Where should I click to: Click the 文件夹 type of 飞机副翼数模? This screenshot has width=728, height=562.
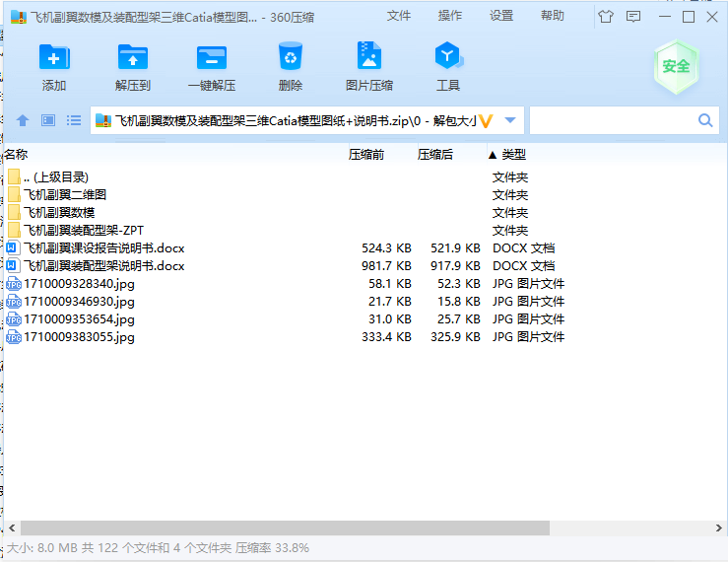coord(510,212)
